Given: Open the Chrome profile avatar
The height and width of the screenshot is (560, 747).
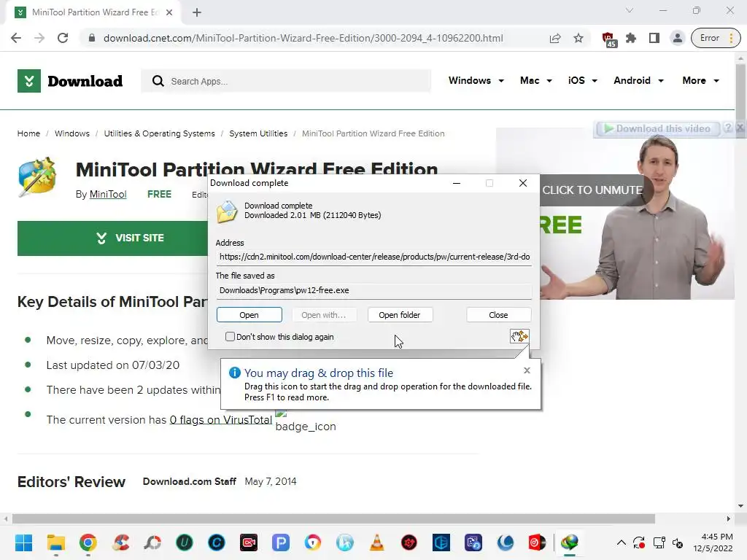Looking at the screenshot, I should pyautogui.click(x=677, y=38).
